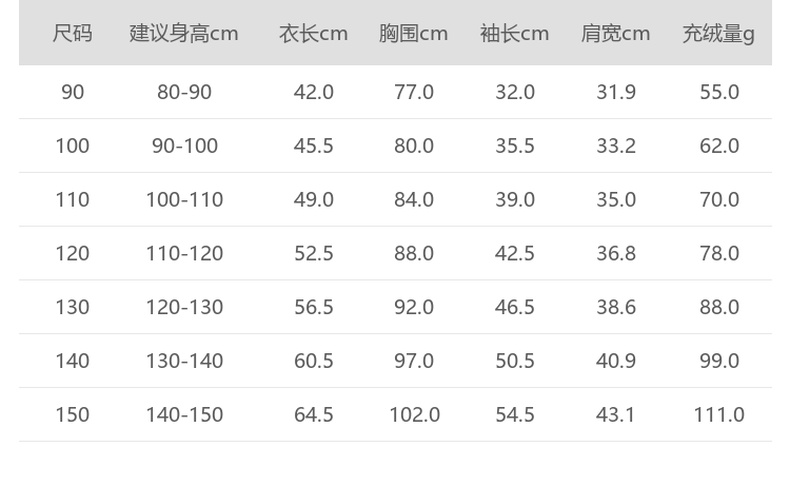Viewport: 790px width, 485px height.
Task: Select the 43.1 shoulder width cell
Action: (x=615, y=415)
